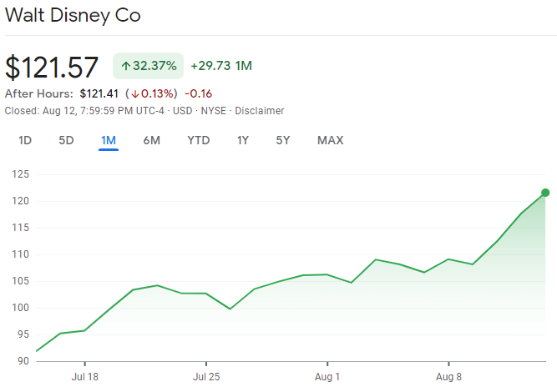Image resolution: width=557 pixels, height=392 pixels.
Task: Click the +29.73 1M change text
Action: 221,66
